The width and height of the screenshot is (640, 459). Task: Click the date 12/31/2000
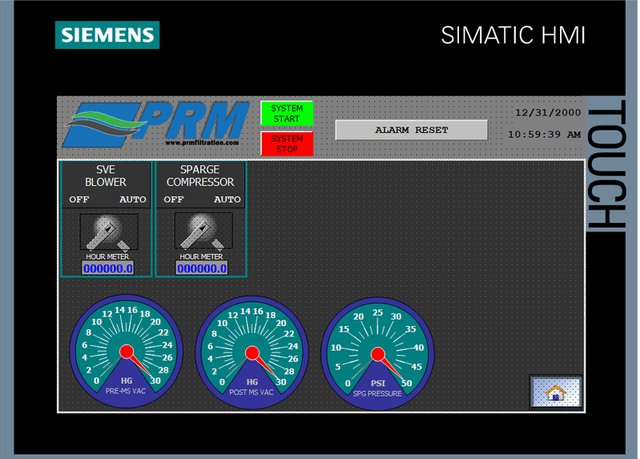548,113
